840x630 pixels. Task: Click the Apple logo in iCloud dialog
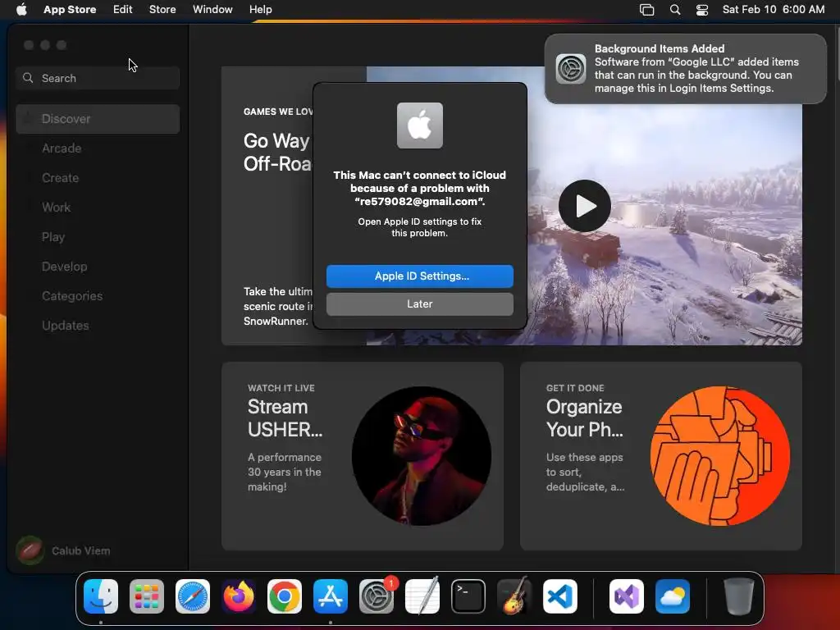pos(419,126)
